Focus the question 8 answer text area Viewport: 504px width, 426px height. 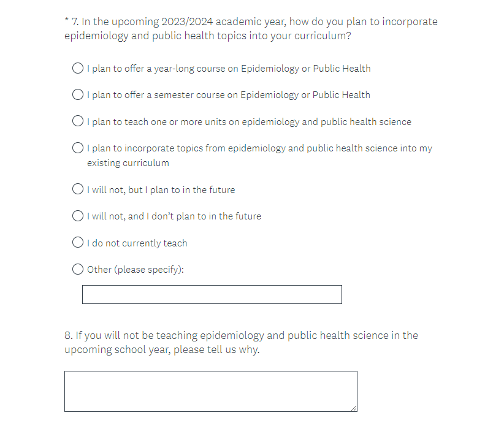[x=210, y=391]
